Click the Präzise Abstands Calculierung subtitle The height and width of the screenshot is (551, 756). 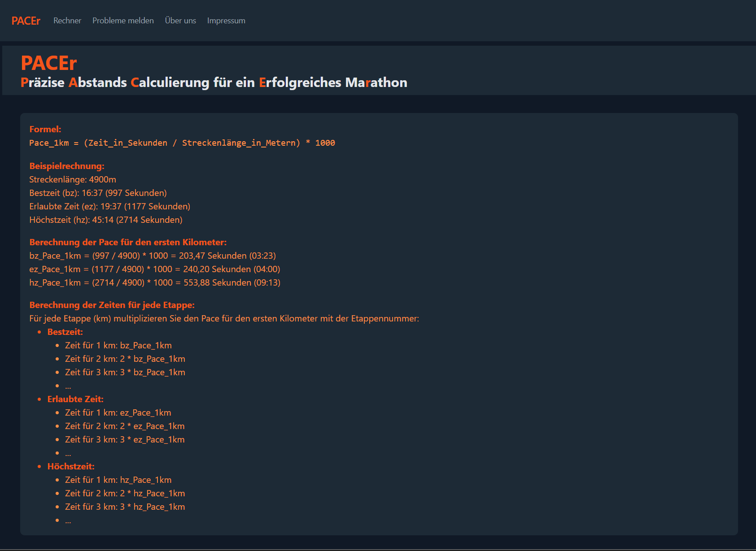pos(214,82)
